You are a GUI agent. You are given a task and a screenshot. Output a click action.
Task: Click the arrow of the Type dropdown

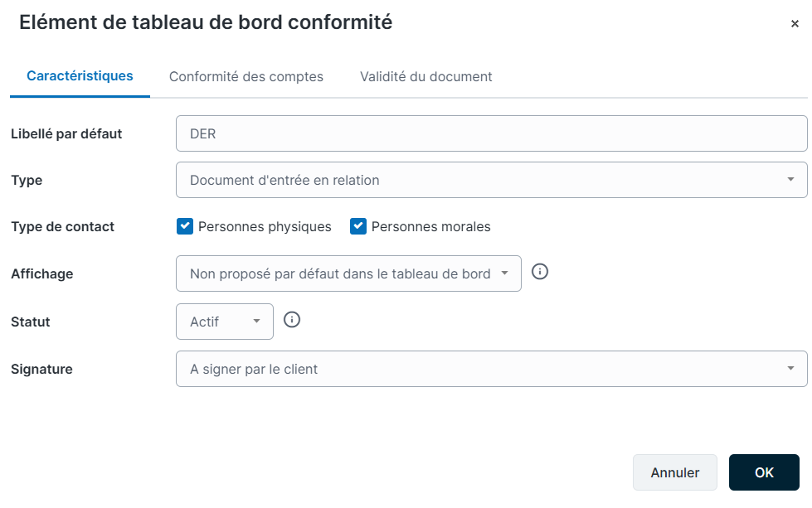pos(790,180)
